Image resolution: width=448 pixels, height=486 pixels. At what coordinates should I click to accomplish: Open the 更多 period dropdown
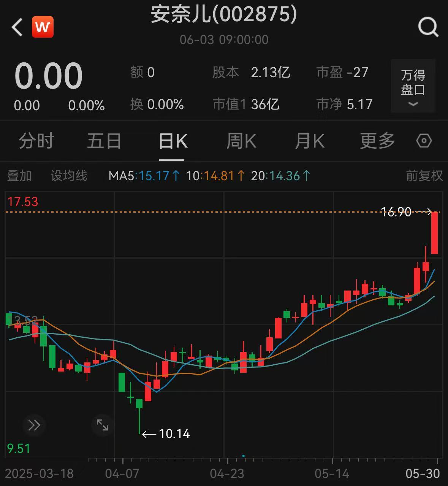377,141
